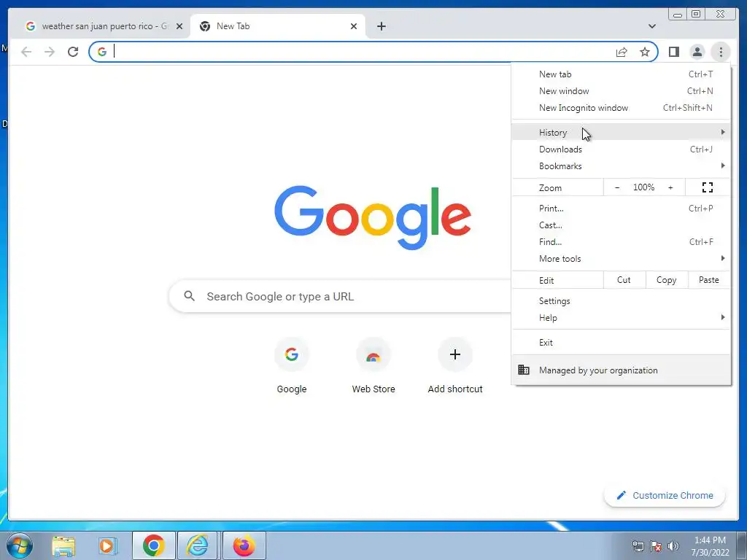Screen dimensions: 747x560
Task: Click the 100% zoom value
Action: coord(643,187)
